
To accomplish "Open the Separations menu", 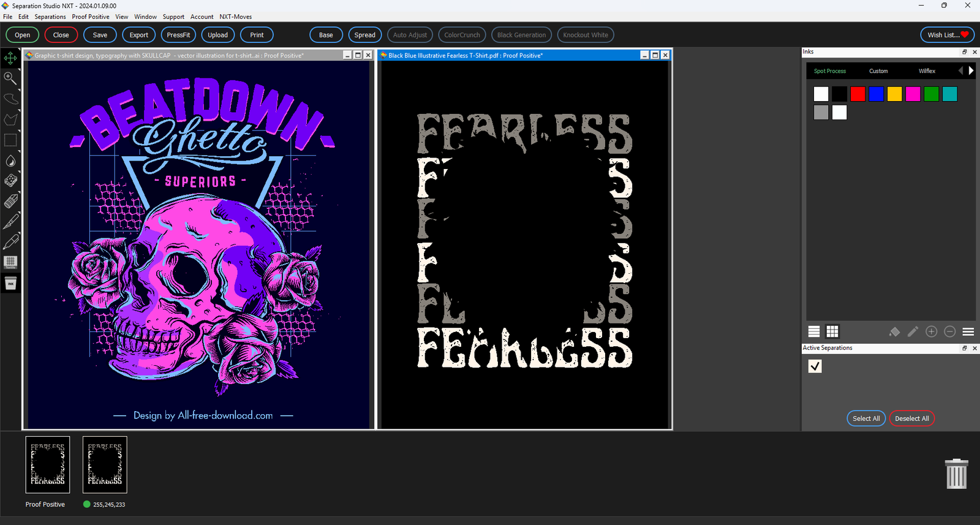I will [x=50, y=17].
